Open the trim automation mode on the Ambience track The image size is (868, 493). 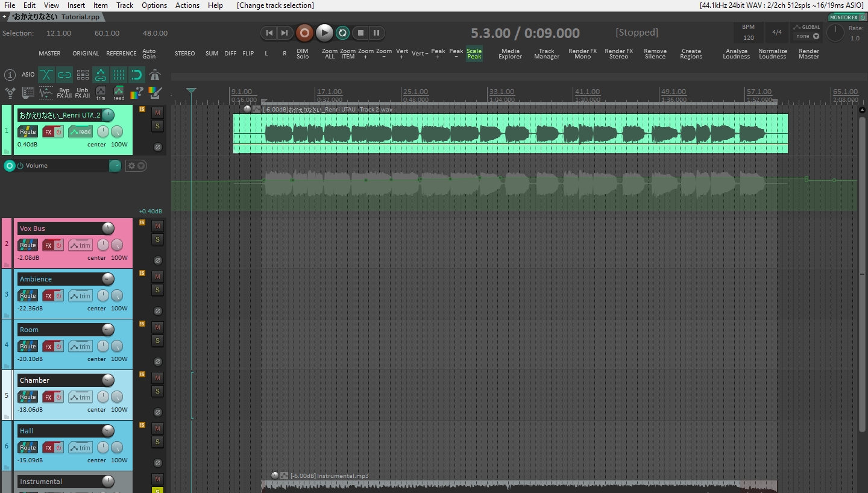pyautogui.click(x=80, y=296)
